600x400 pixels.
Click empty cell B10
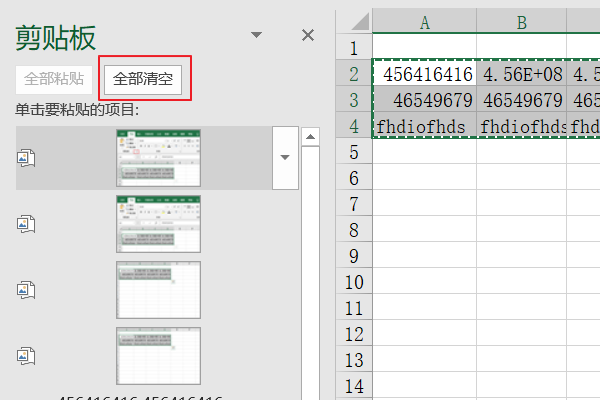tap(522, 281)
